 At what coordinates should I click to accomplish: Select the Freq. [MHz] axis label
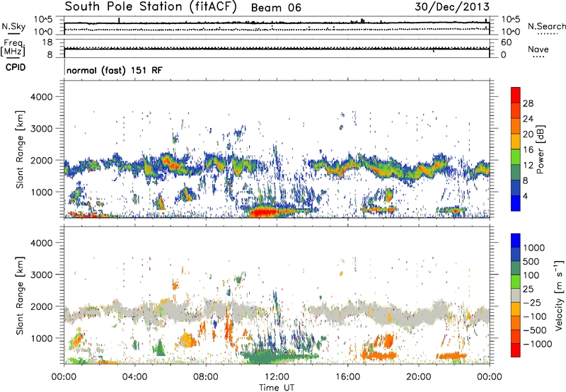[13, 48]
